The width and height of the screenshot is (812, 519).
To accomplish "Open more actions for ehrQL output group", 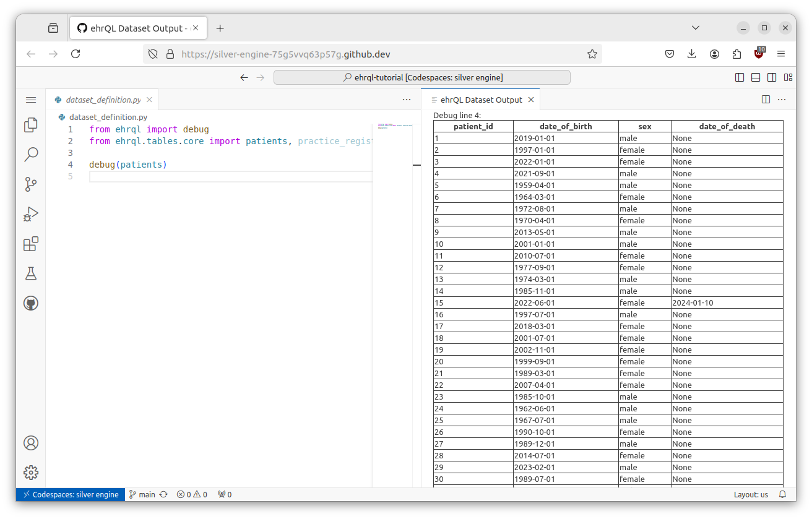I will (x=782, y=100).
